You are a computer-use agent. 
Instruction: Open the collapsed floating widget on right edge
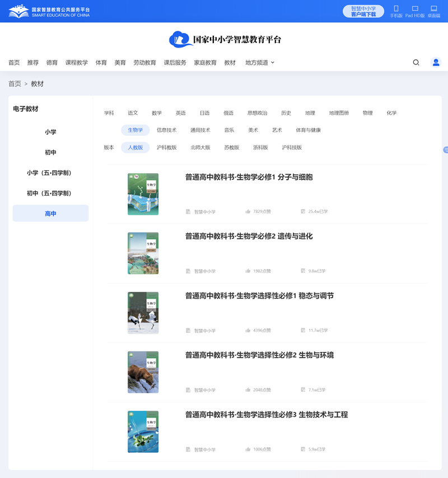pos(445,150)
